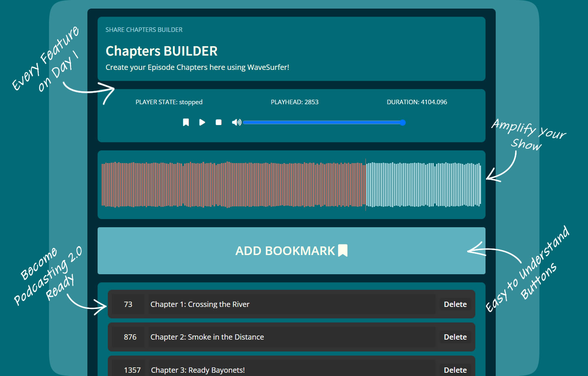The width and height of the screenshot is (588, 376).
Task: Adjust the blue volume slider
Action: 324,123
